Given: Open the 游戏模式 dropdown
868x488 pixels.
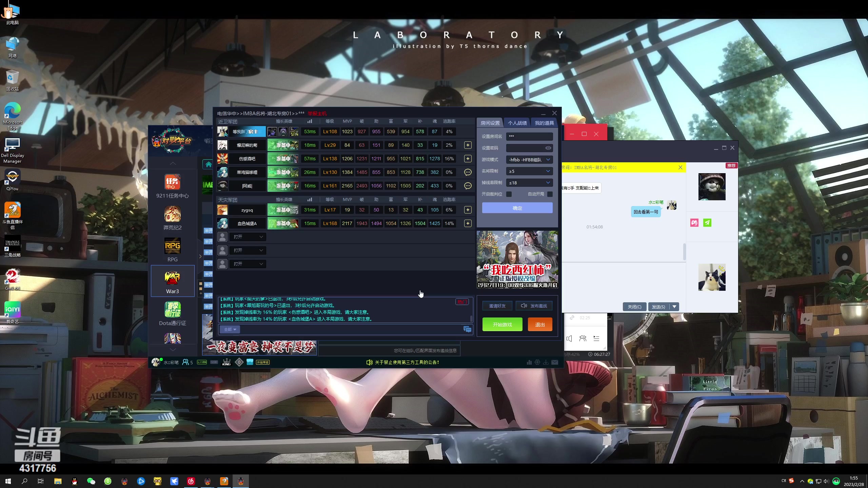Looking at the screenshot, I should click(x=530, y=160).
